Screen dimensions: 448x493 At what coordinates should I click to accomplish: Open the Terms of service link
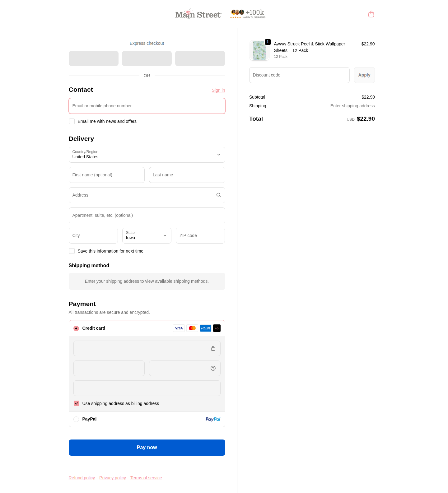click(146, 478)
